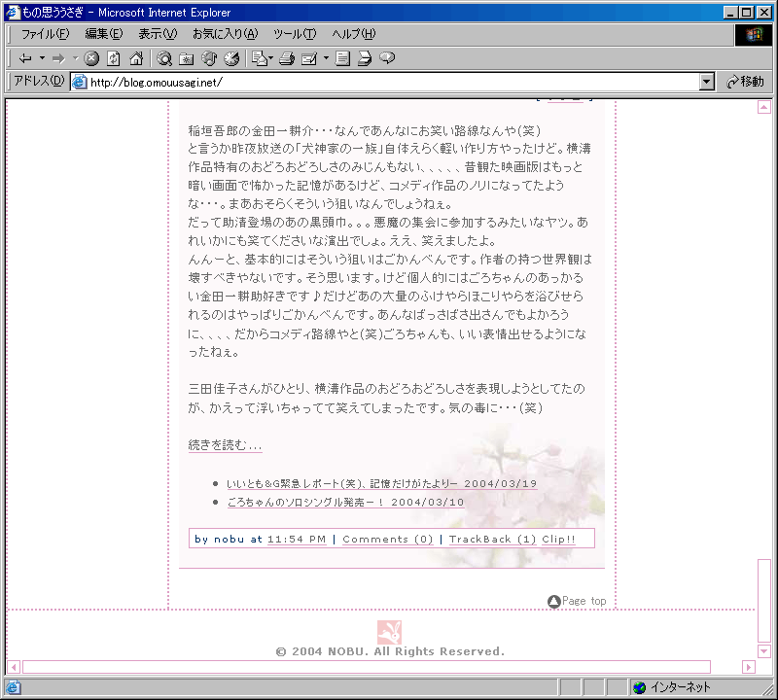Click the rabbit logo in footer
The height and width of the screenshot is (700, 778).
(390, 632)
